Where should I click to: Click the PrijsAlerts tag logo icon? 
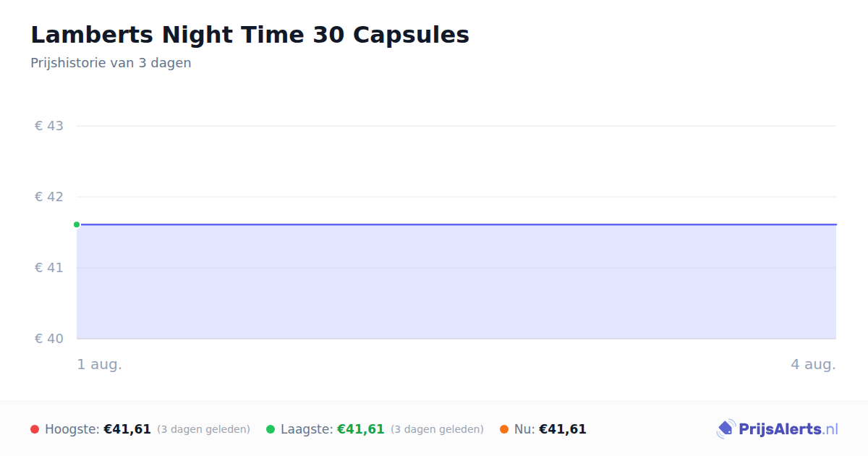pos(726,429)
